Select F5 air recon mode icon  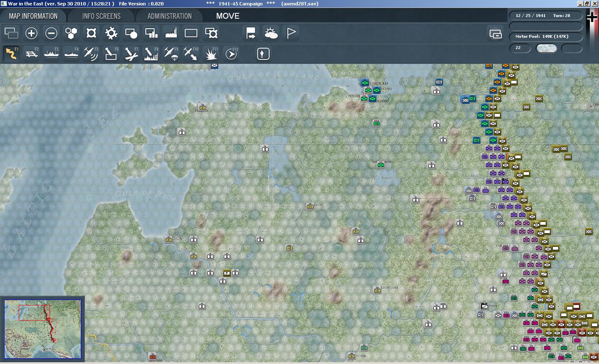[91, 54]
